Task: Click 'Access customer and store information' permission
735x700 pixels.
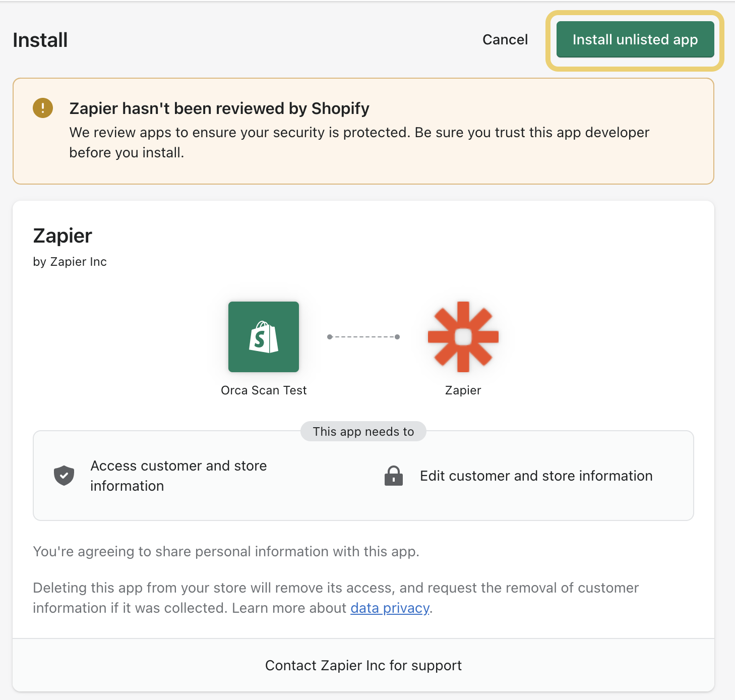Action: click(x=178, y=476)
